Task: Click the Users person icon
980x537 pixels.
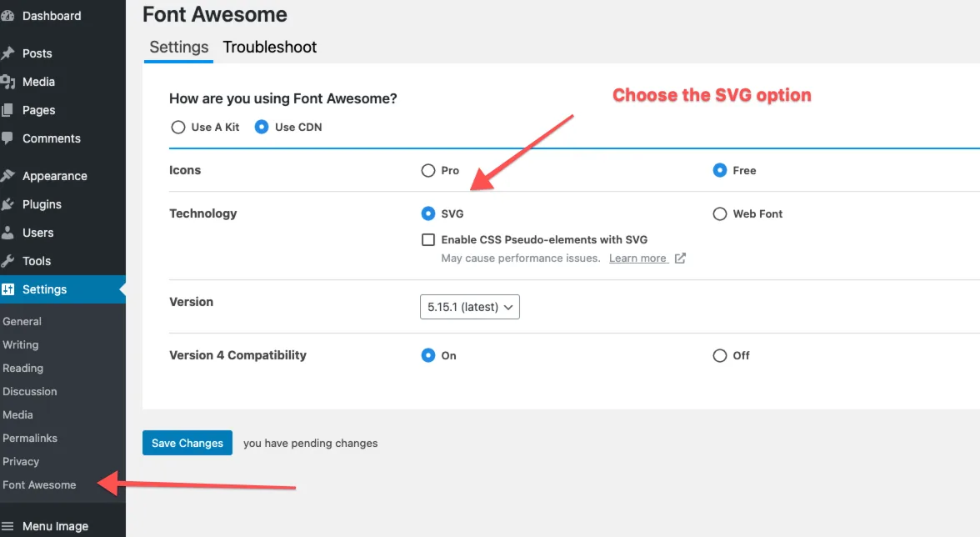Action: pos(7,233)
